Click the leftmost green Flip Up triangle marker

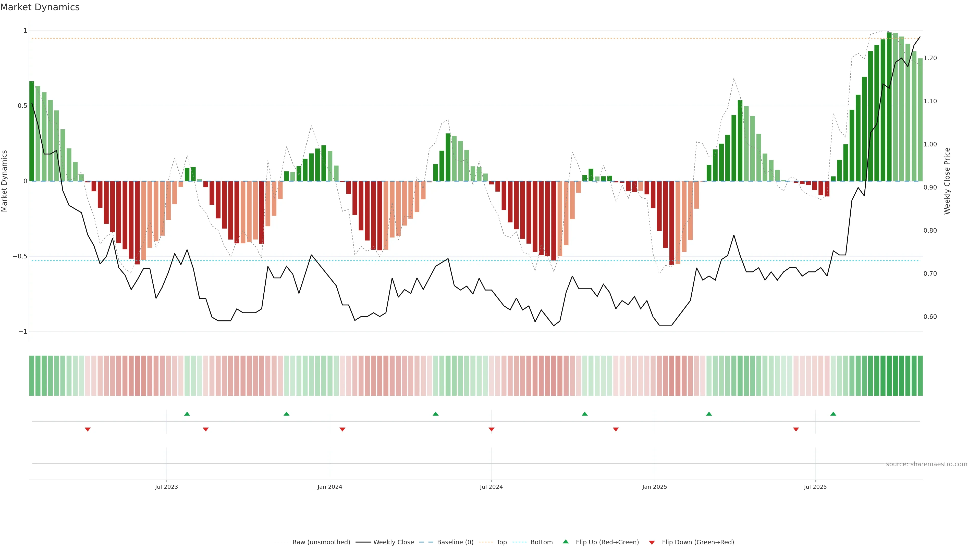click(x=187, y=414)
